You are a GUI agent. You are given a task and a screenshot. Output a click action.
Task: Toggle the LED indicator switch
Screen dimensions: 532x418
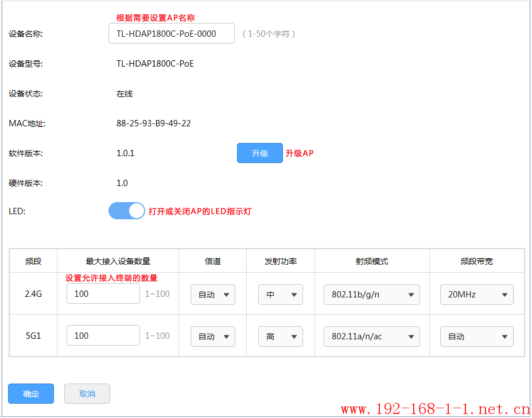pyautogui.click(x=127, y=211)
